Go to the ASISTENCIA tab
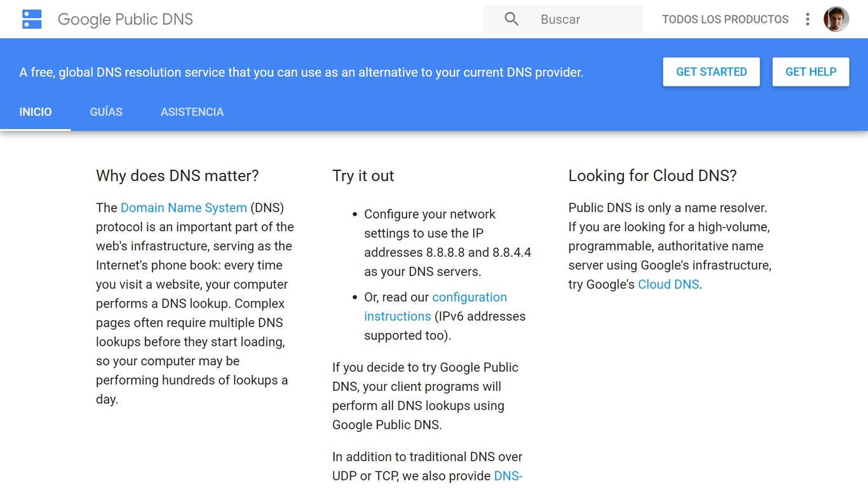 (x=192, y=112)
